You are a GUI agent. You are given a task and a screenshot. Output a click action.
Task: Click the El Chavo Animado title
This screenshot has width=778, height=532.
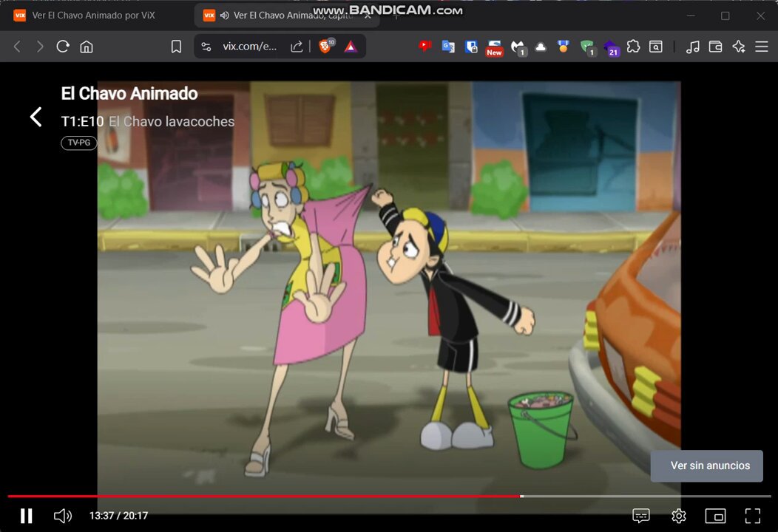point(129,93)
